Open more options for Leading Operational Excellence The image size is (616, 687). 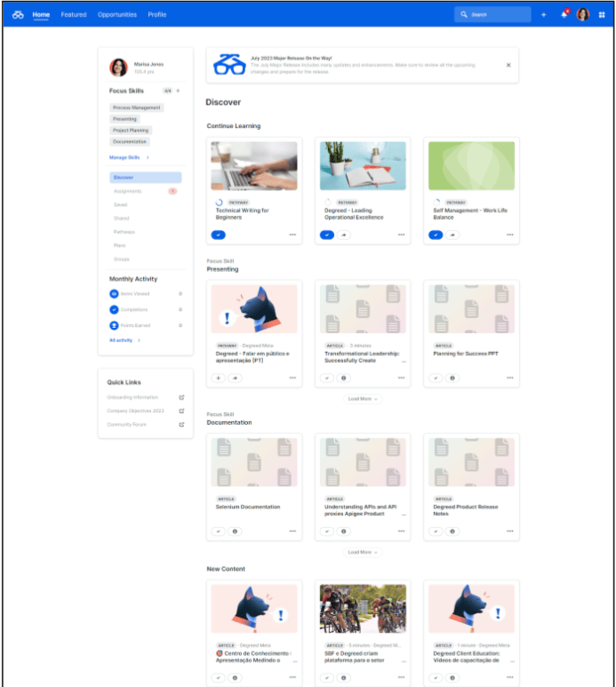pos(401,235)
